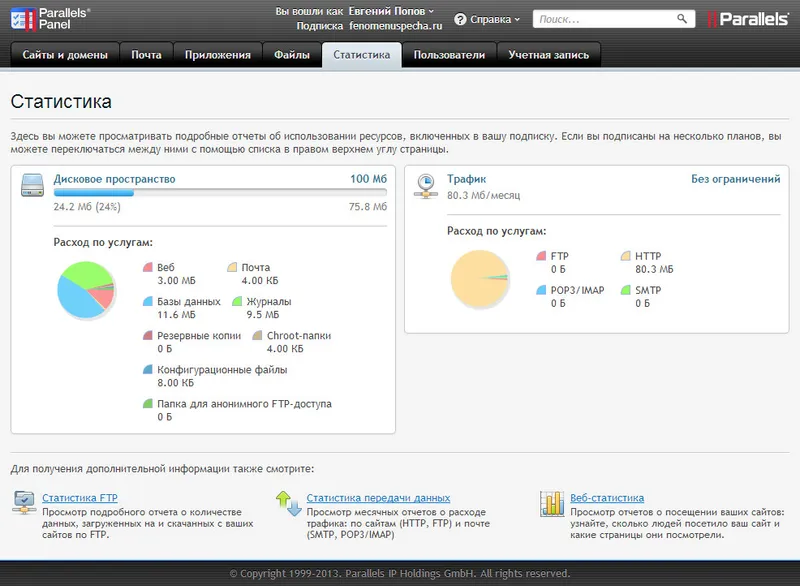The image size is (800, 586).
Task: Click the 80.3 Мб/месяц traffic value
Action: pyautogui.click(x=484, y=195)
